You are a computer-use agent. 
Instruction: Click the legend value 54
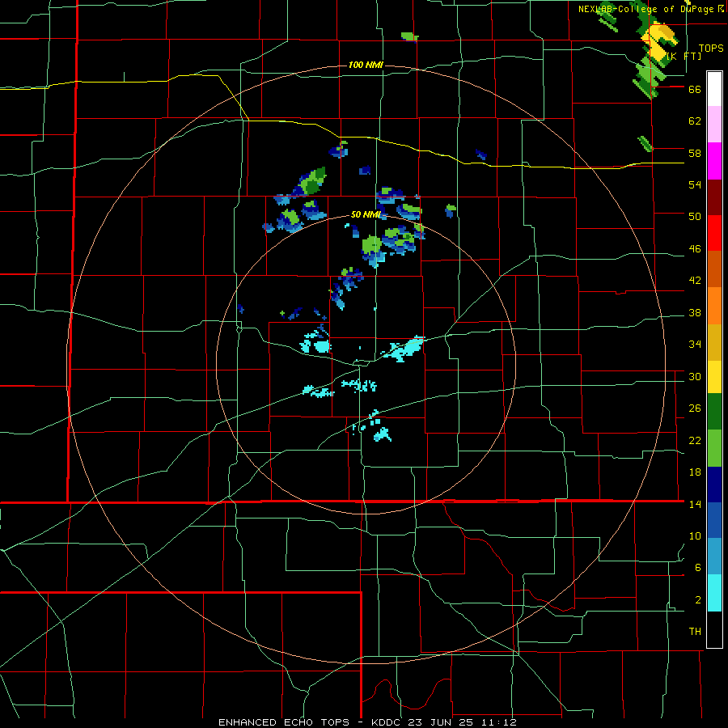(695, 184)
